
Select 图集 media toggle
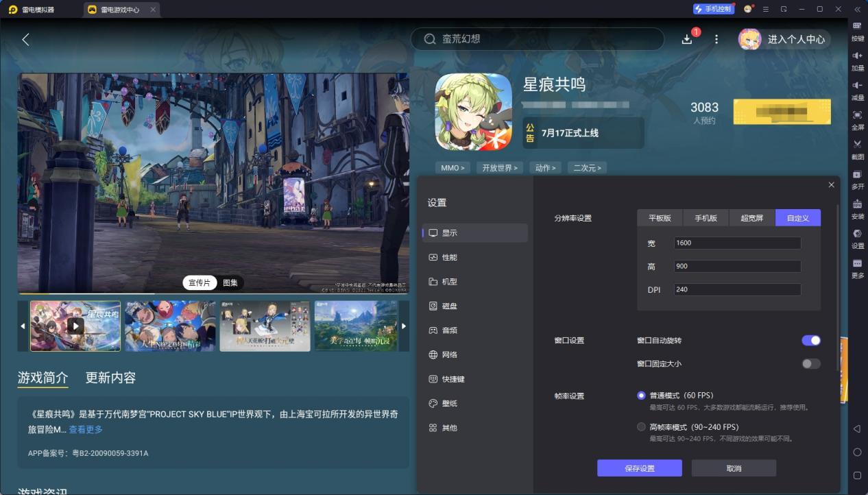(230, 282)
